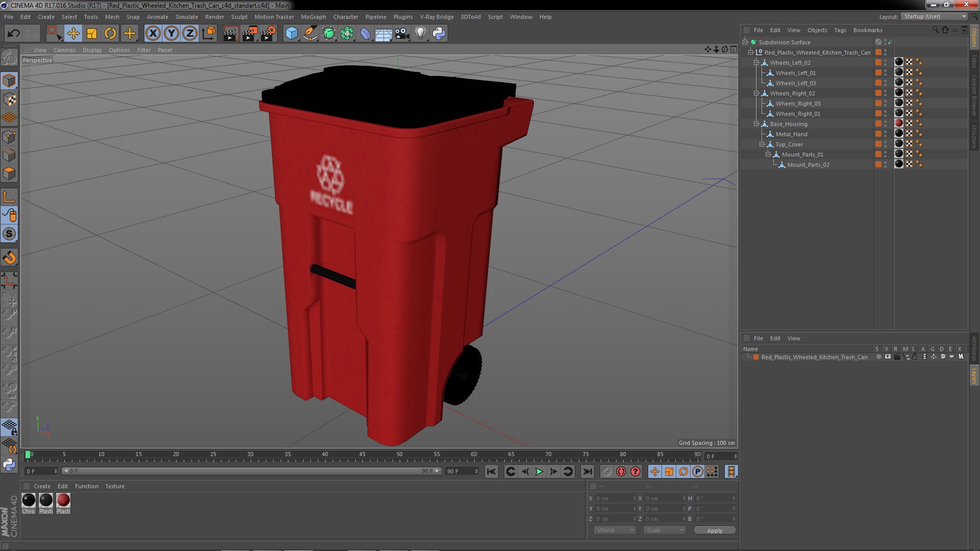Click the Apply button
Image resolution: width=980 pixels, height=551 pixels.
pyautogui.click(x=715, y=531)
